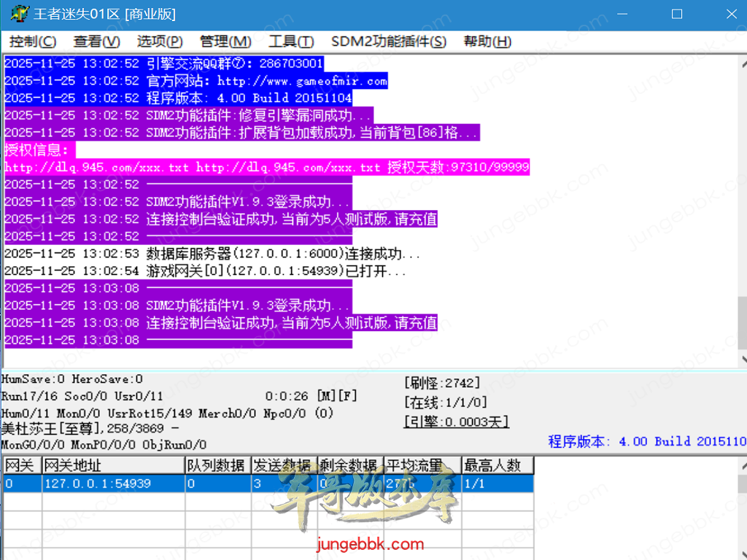Open the SDM2功能插件(S) menu

tap(388, 42)
